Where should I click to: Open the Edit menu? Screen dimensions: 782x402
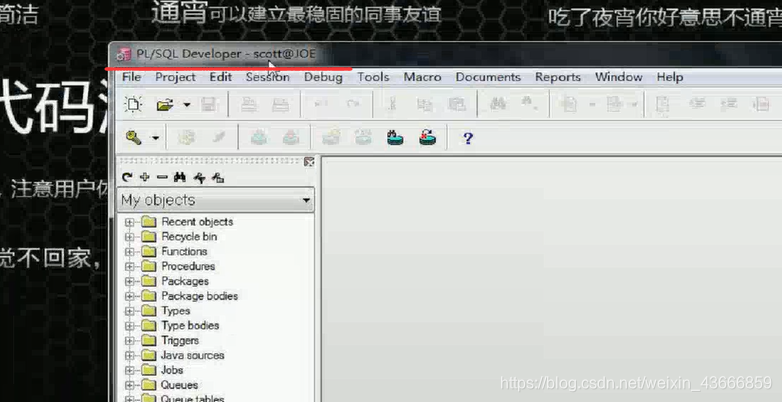(220, 77)
